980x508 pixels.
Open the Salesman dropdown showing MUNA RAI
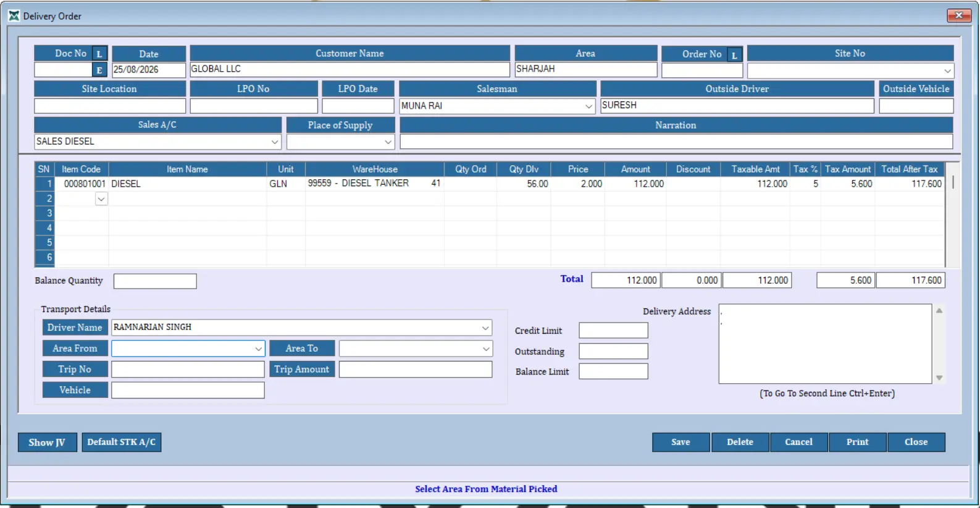[x=588, y=106]
